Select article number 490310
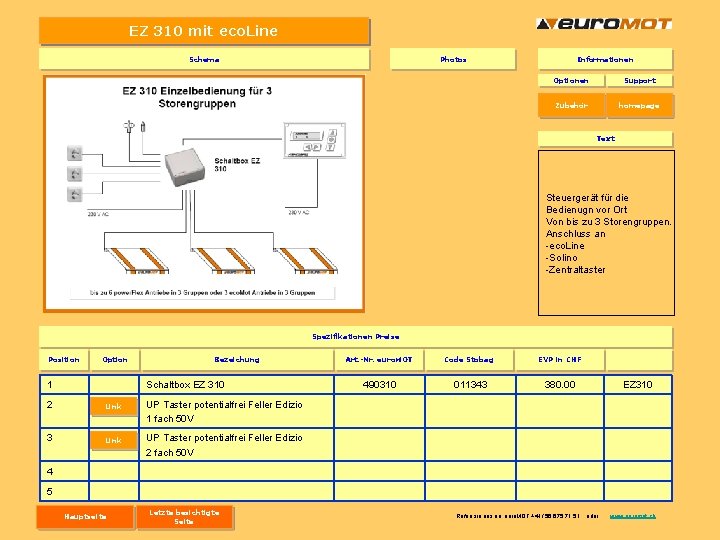The width and height of the screenshot is (720, 540). click(379, 384)
